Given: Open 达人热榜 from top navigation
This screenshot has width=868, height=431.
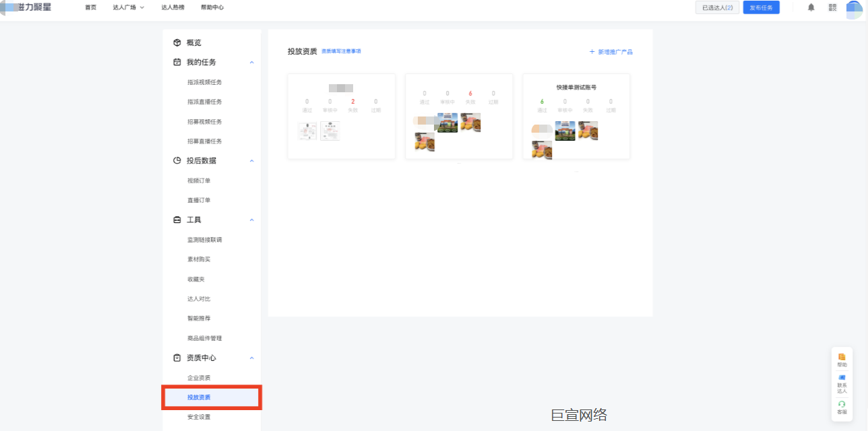Looking at the screenshot, I should (173, 7).
